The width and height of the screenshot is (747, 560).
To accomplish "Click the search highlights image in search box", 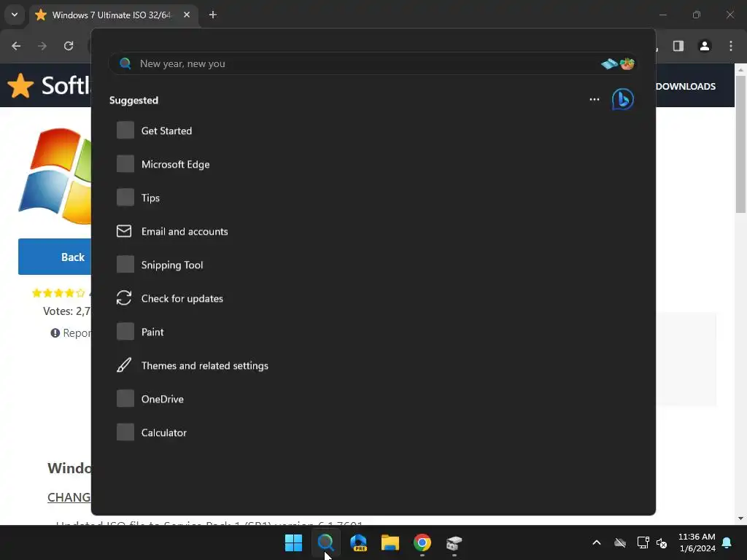I will click(618, 63).
